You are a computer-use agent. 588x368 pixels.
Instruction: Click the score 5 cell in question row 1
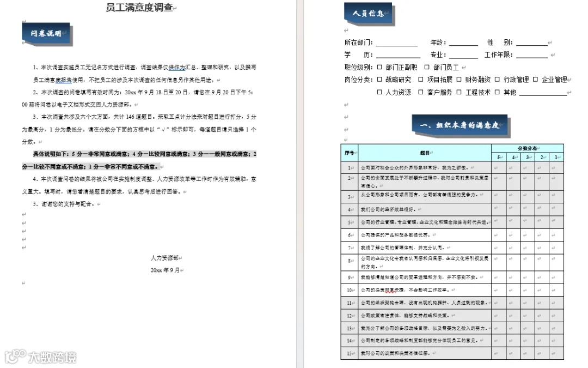point(499,167)
